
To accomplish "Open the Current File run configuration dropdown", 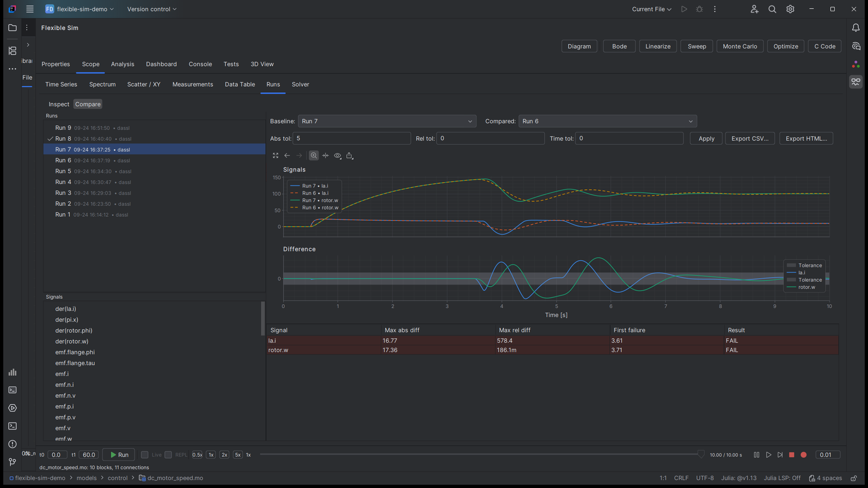I will coord(652,9).
